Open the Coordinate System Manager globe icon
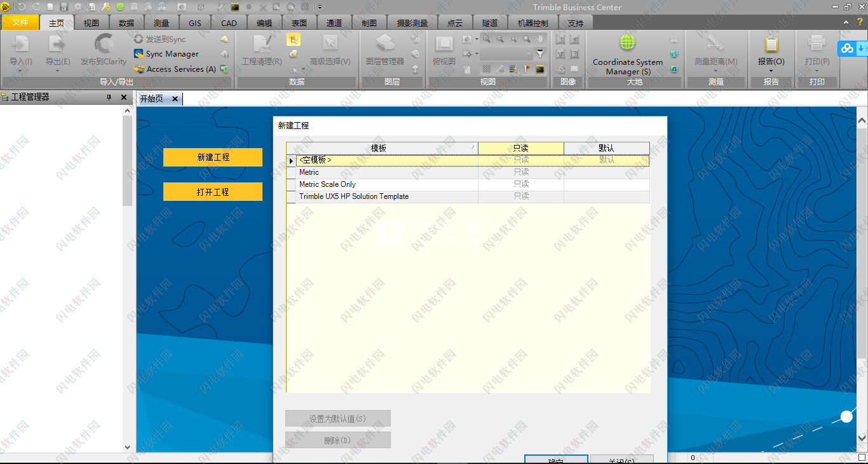The width and height of the screenshot is (868, 464). 627,43
